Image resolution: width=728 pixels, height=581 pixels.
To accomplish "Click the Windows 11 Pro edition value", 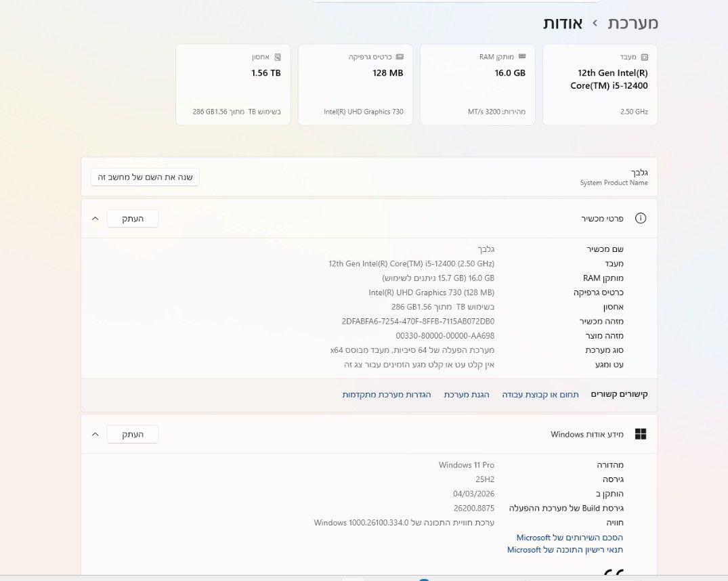I will click(467, 465).
